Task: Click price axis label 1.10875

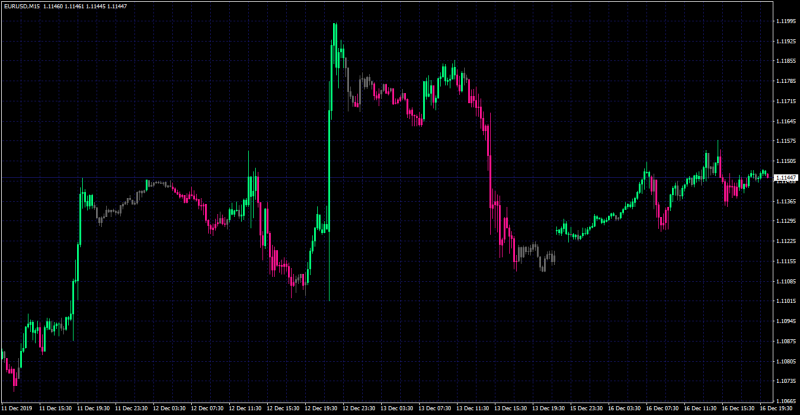Action: click(786, 341)
